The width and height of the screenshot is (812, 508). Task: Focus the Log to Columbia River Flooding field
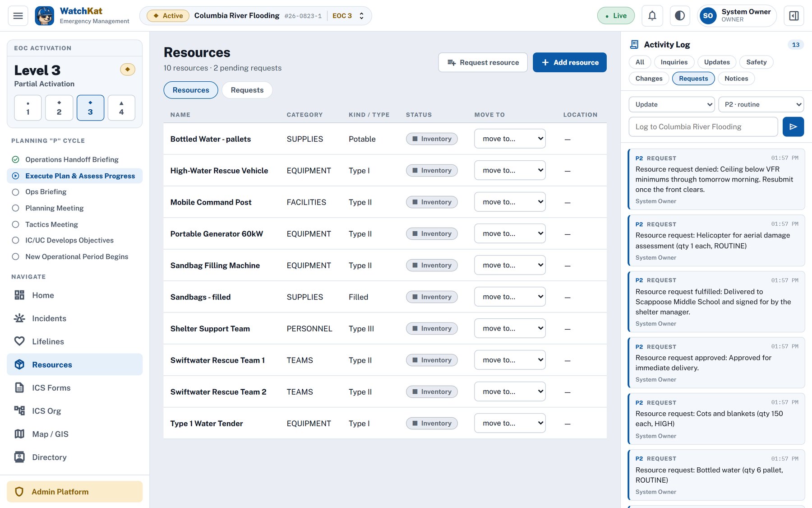point(703,127)
